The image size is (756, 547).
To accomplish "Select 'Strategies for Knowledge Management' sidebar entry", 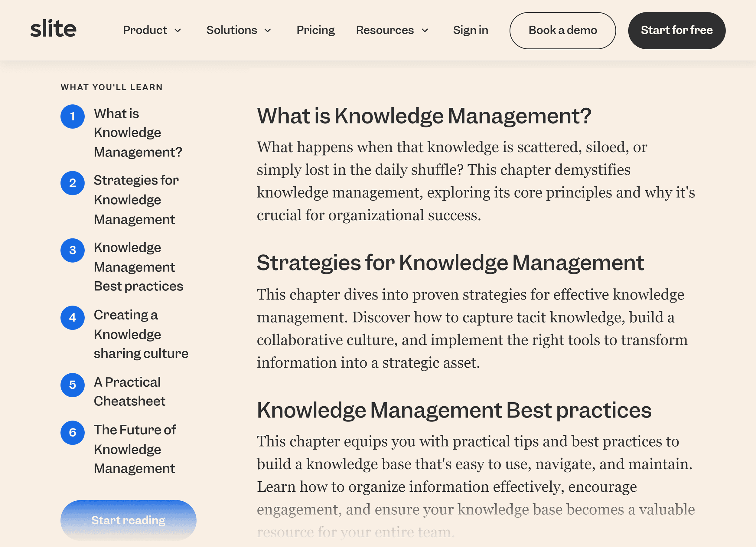I will (136, 199).
